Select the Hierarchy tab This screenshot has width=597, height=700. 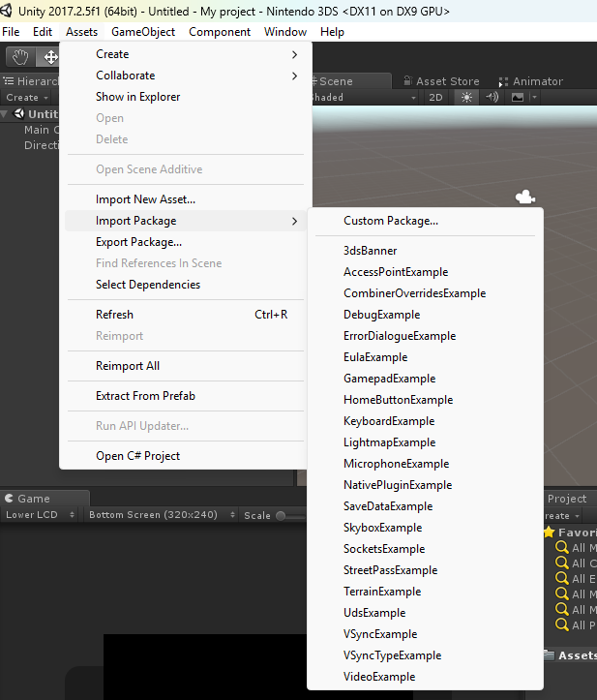(30, 81)
